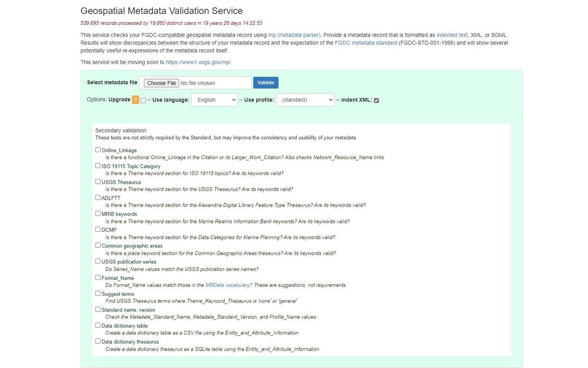
Task: Click the MRData vocabulary link
Action: pyautogui.click(x=228, y=285)
